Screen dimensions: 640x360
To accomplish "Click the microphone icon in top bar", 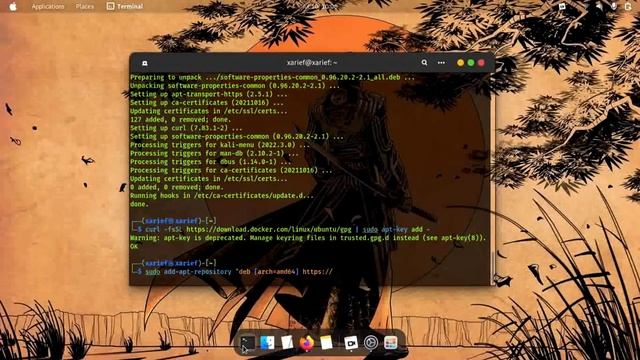I will click(613, 6).
